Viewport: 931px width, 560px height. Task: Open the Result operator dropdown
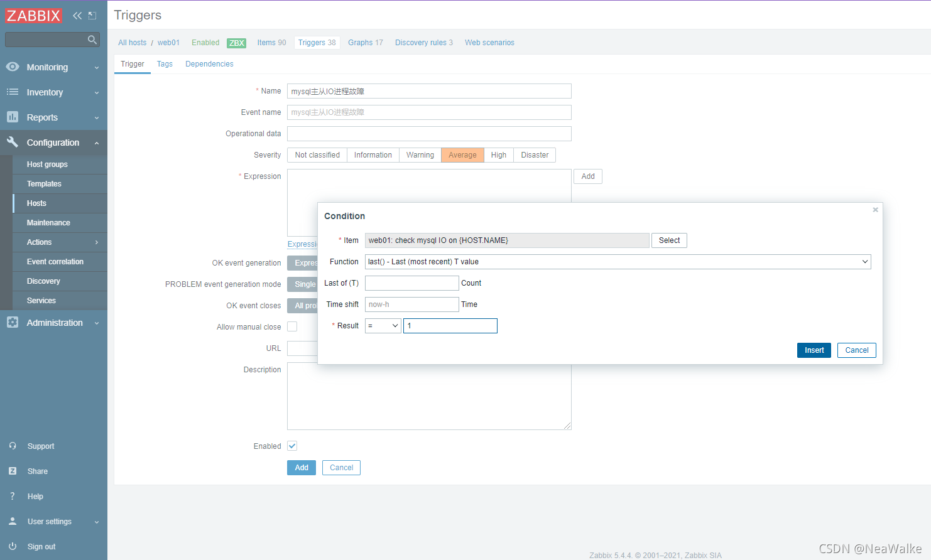[x=383, y=326]
